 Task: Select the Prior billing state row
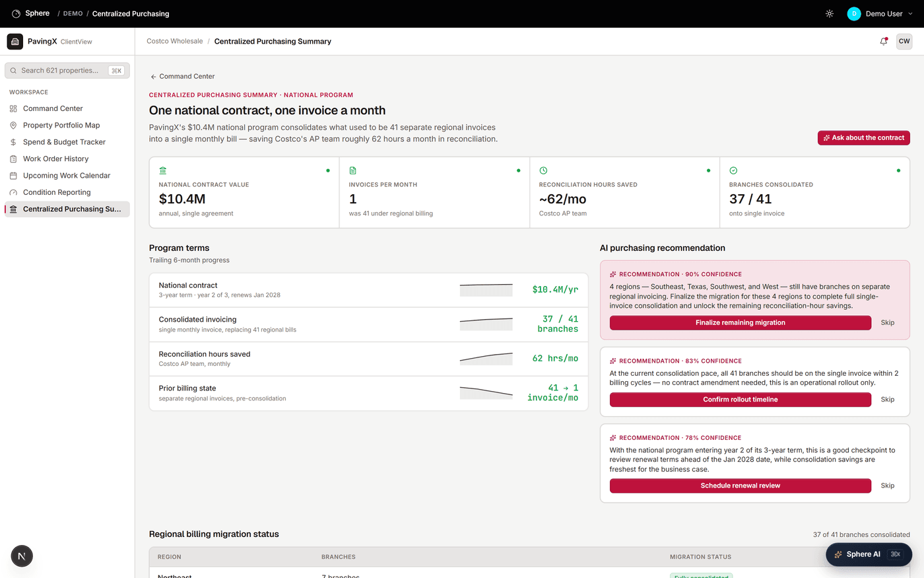(368, 393)
